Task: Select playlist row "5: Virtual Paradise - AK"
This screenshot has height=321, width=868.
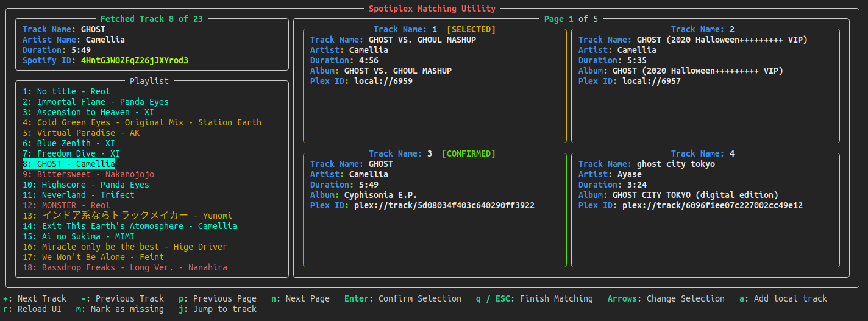Action: coord(81,133)
